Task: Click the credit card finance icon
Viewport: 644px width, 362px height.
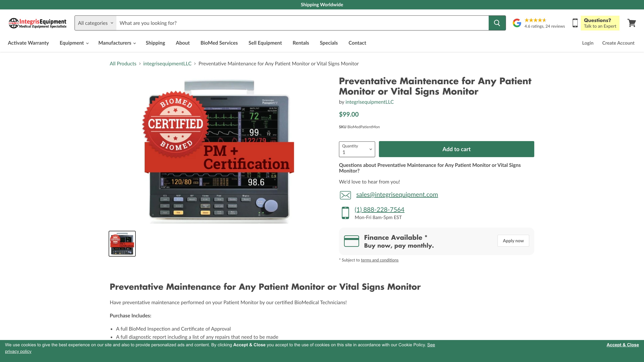Action: [x=351, y=241]
